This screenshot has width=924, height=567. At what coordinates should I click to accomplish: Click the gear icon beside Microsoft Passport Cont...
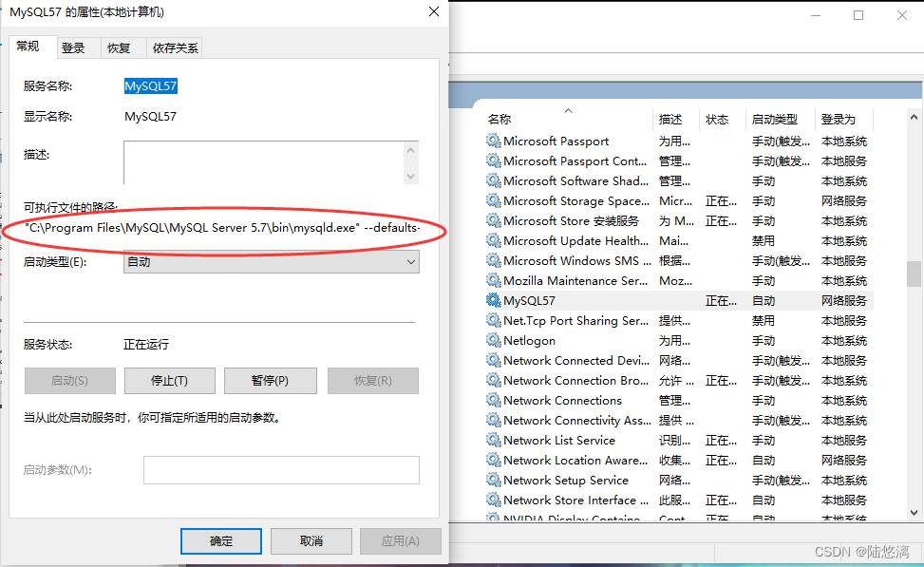493,161
